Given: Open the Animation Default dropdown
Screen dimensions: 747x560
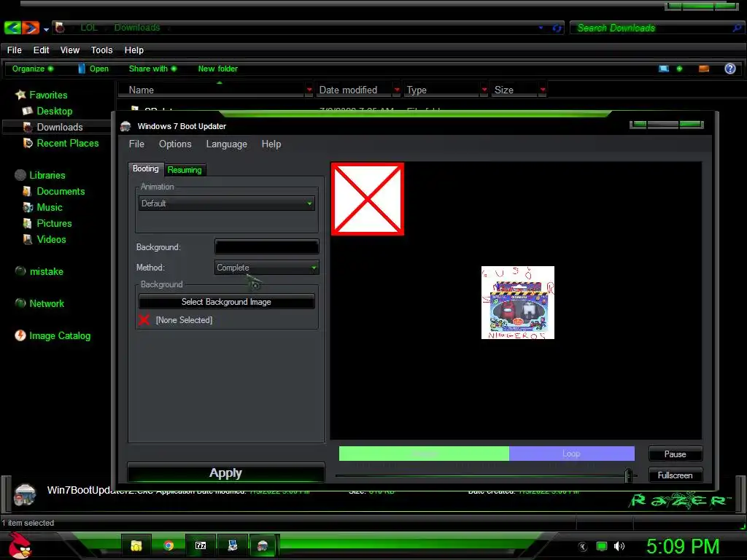Looking at the screenshot, I should pyautogui.click(x=227, y=203).
